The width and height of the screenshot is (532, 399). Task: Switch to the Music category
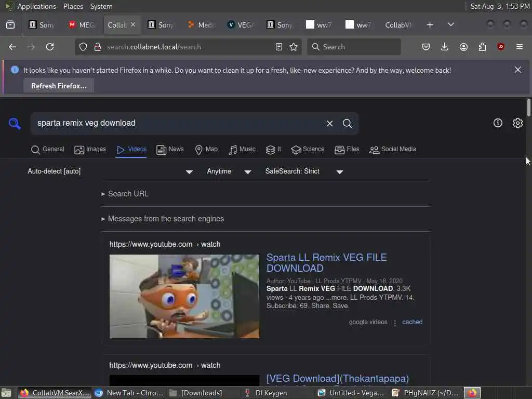click(242, 149)
